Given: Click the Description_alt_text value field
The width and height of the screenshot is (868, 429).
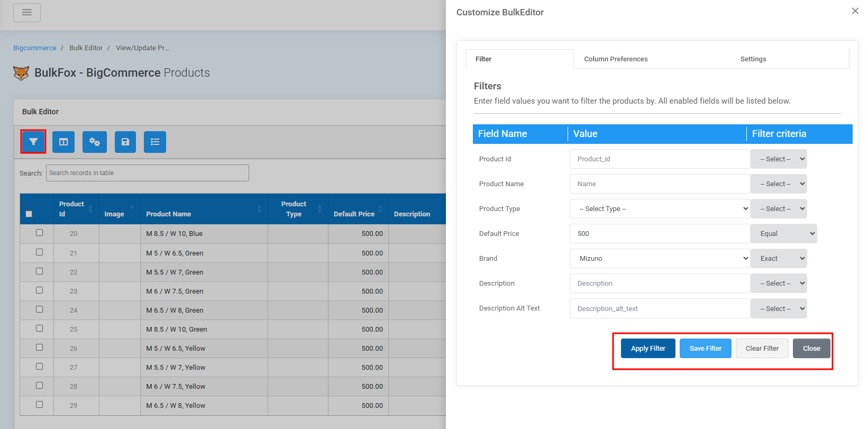Looking at the screenshot, I should click(x=660, y=309).
